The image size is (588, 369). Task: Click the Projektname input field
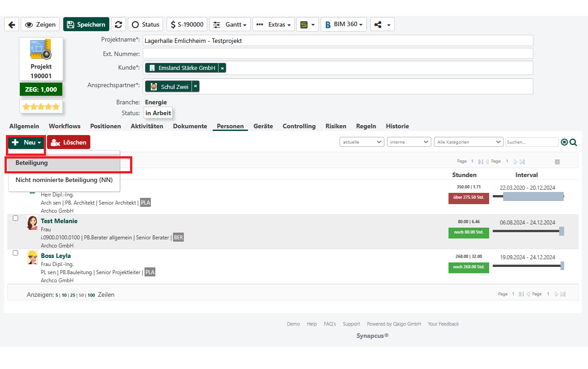point(337,41)
